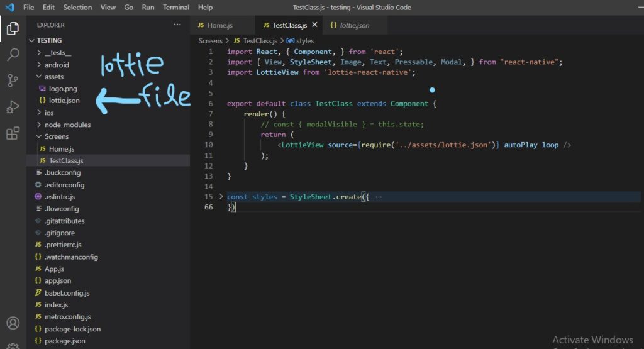Open the Go menu
Viewport: 644px width, 349px height.
(x=128, y=8)
